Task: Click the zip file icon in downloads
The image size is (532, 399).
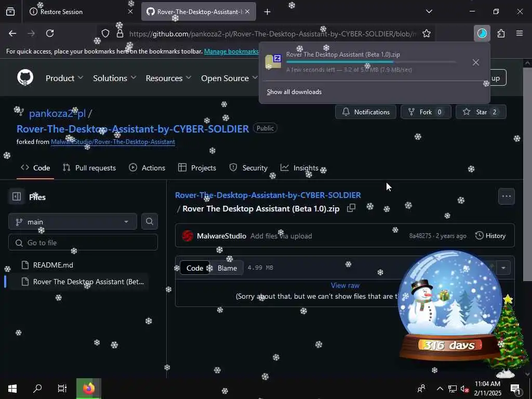Action: 273,62
